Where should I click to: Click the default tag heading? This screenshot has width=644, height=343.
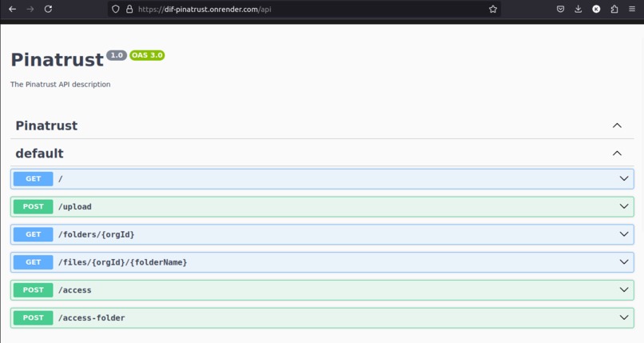[39, 154]
